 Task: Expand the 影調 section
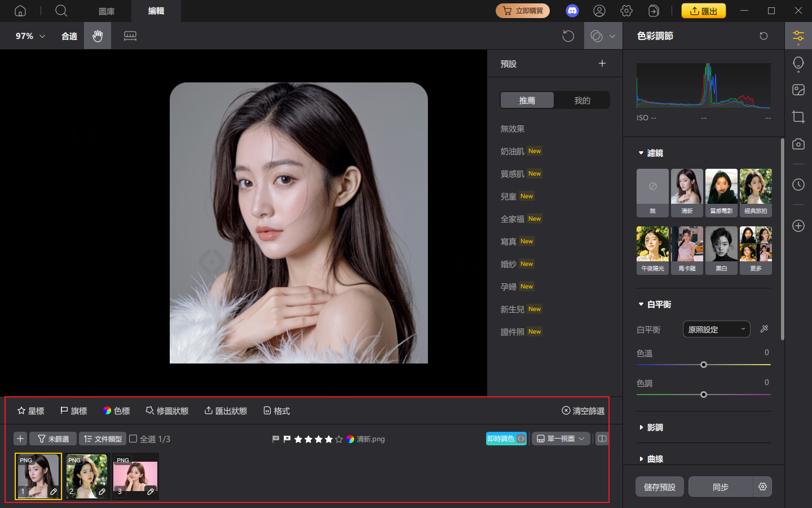pos(654,427)
